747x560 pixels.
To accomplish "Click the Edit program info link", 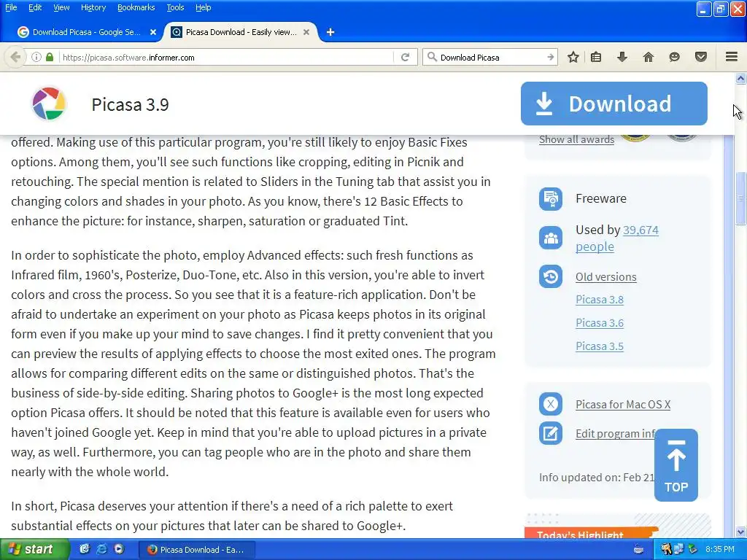I will (615, 433).
